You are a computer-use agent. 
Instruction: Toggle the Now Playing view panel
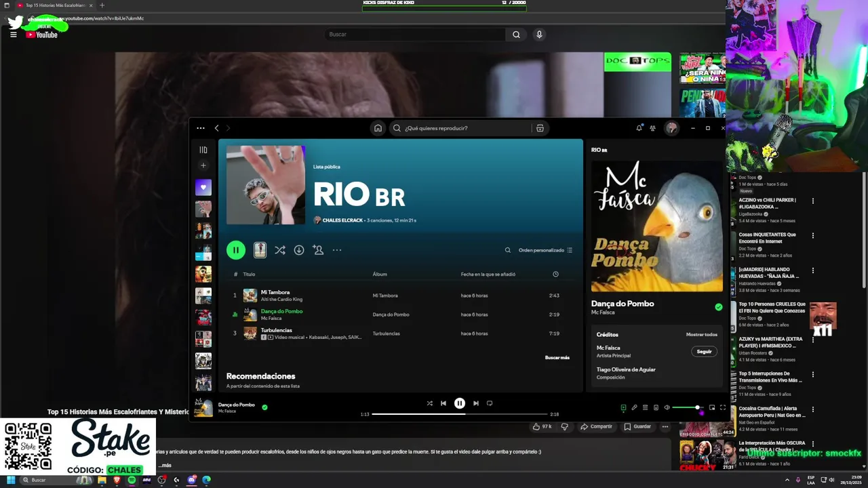click(623, 407)
